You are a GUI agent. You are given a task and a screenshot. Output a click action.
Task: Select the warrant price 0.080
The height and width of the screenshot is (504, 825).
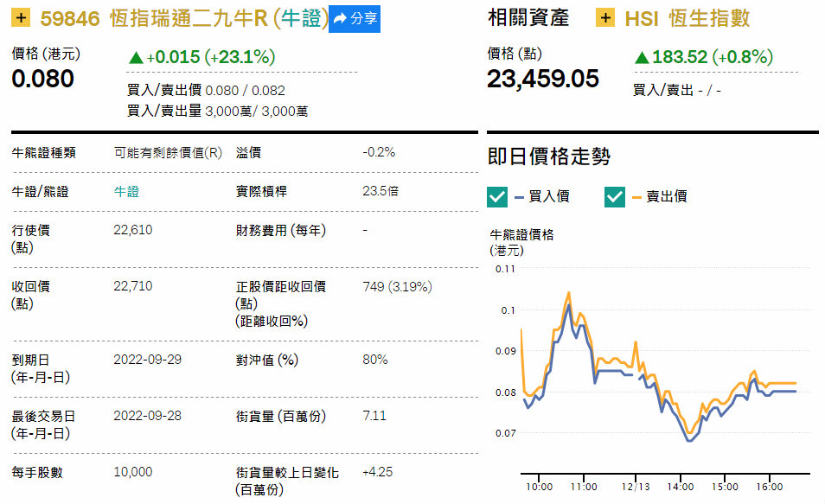click(42, 79)
